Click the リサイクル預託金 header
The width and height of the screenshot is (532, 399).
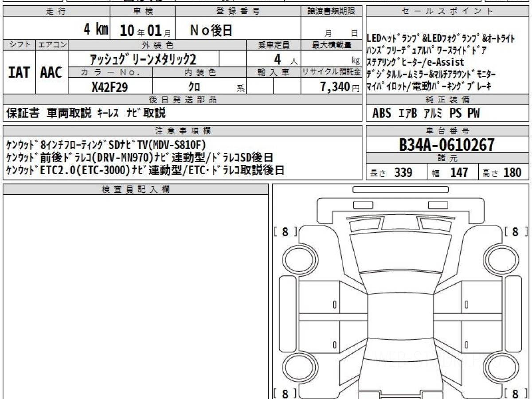coord(332,72)
